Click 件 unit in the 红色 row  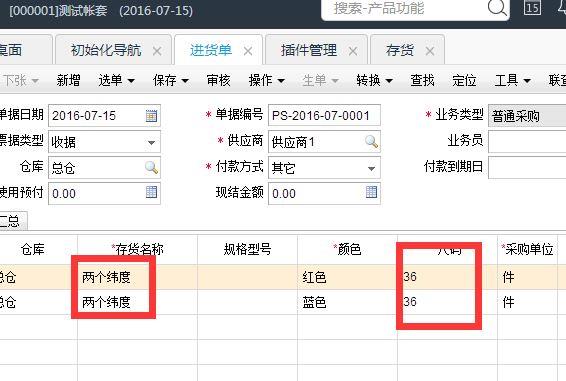509,277
